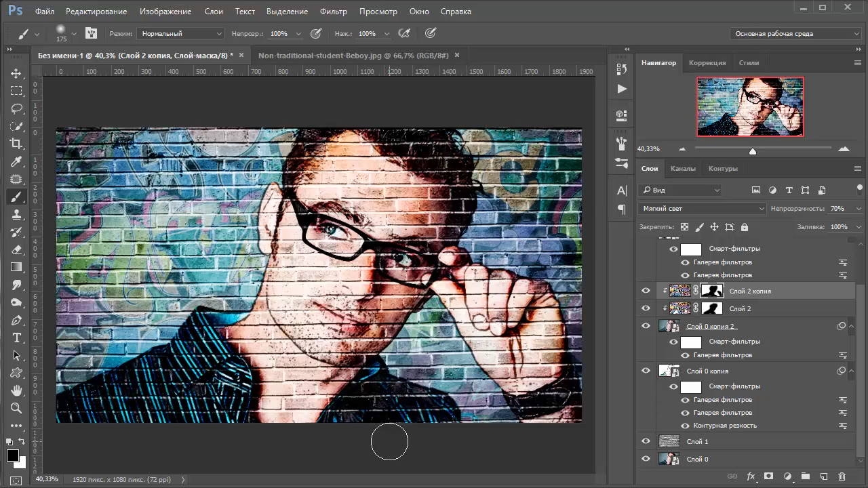
Task: Swap foreground and background colors
Action: click(21, 442)
